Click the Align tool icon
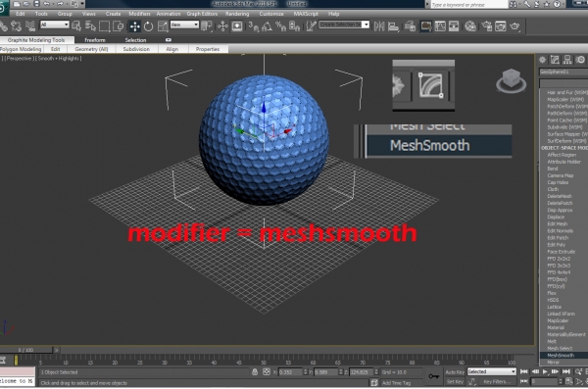Viewport: 588px width, 389px height. click(x=393, y=26)
